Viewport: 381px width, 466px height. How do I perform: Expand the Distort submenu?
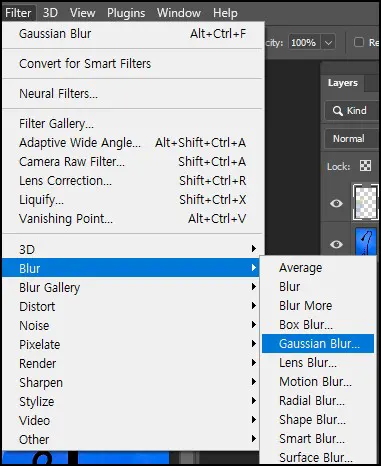tap(131, 306)
